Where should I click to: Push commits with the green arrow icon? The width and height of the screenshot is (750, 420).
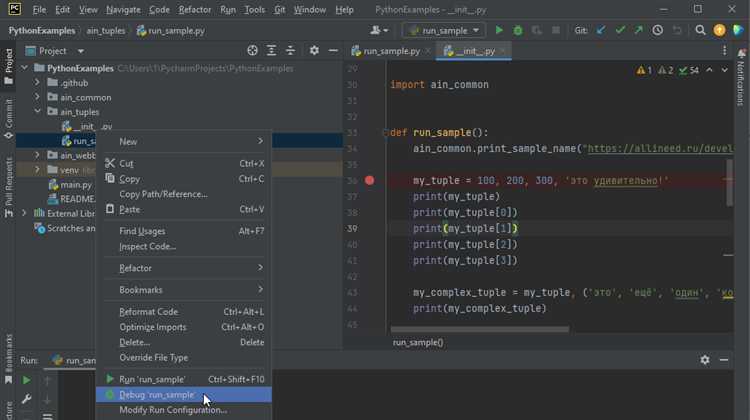(x=639, y=30)
